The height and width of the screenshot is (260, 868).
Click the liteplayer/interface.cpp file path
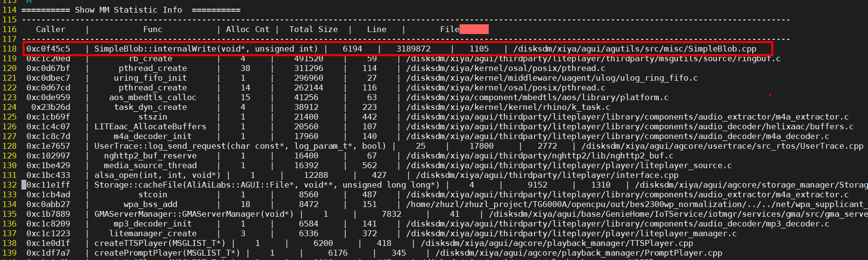coord(547,175)
